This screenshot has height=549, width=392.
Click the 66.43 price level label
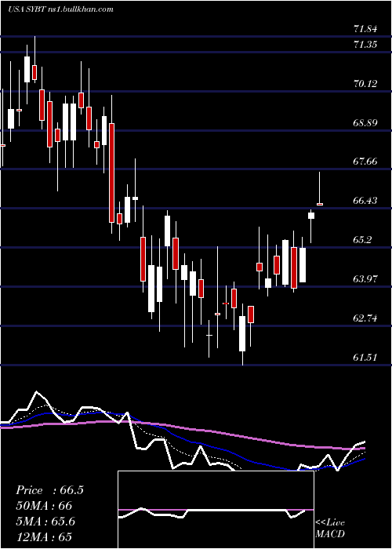pos(366,201)
